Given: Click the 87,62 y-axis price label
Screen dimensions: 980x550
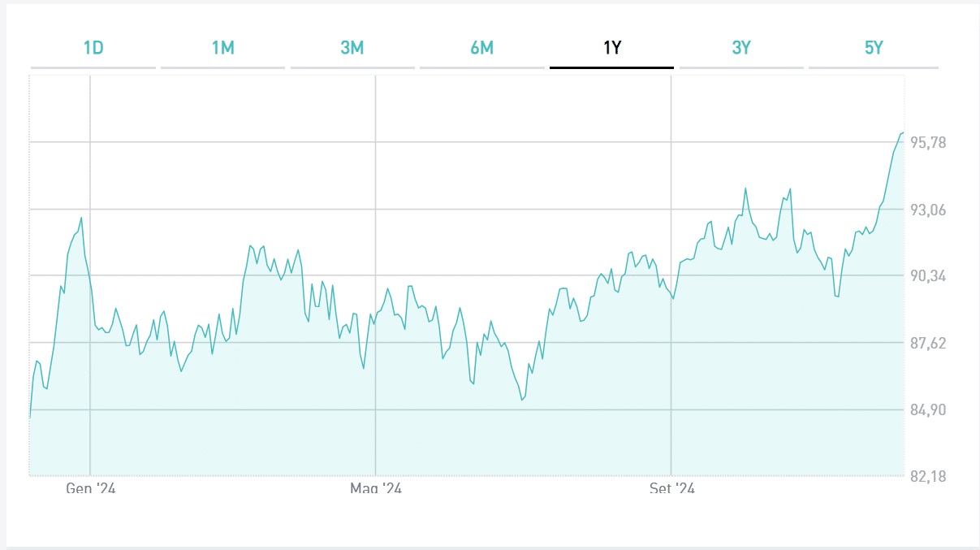Looking at the screenshot, I should (929, 344).
